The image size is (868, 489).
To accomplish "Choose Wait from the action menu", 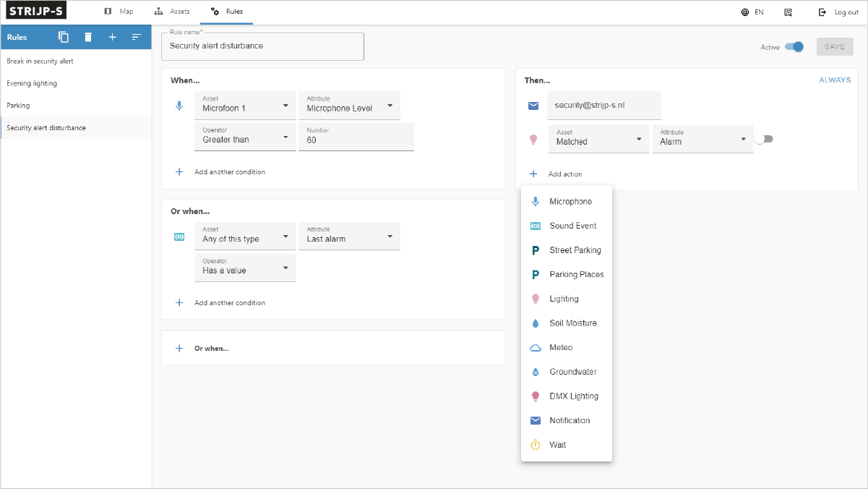I will 567,445.
